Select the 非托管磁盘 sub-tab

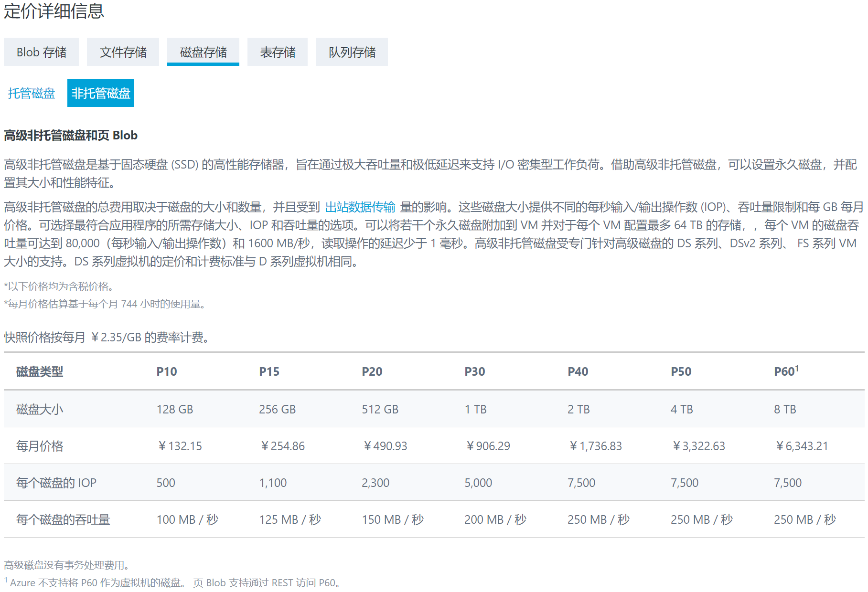(101, 93)
